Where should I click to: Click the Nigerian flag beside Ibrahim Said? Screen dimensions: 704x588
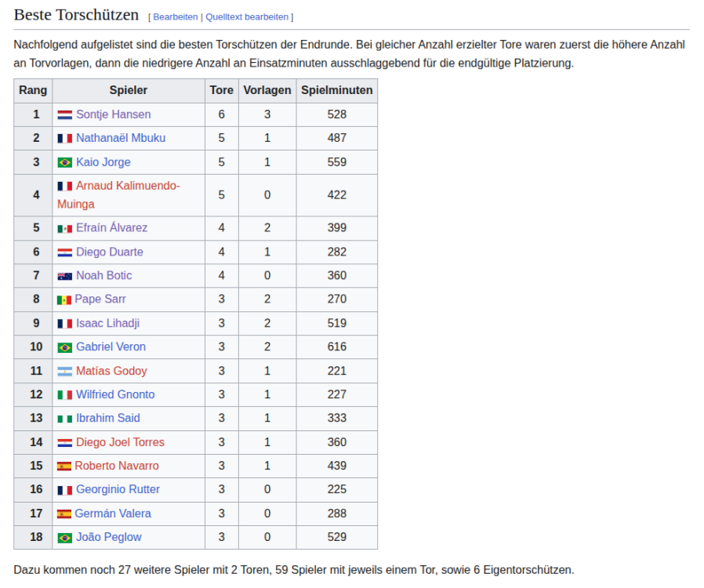(64, 419)
